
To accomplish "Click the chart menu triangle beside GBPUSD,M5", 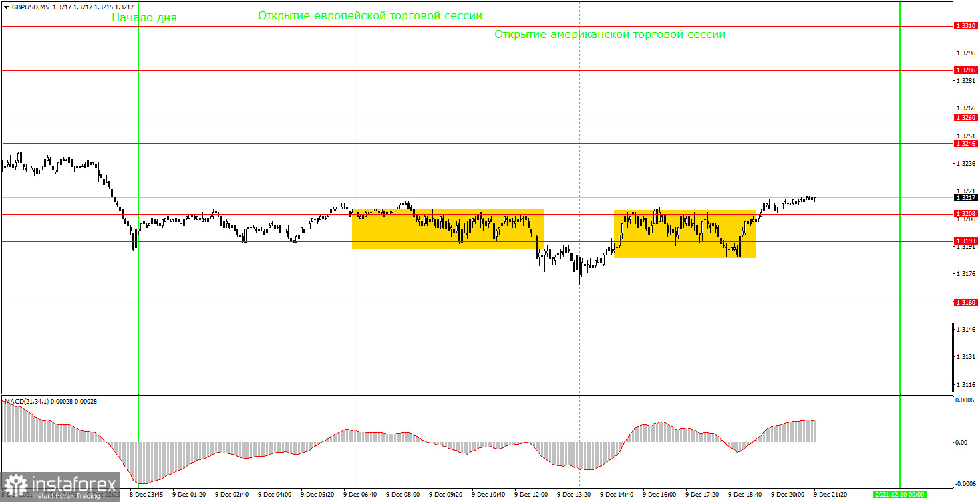I will click(7, 7).
